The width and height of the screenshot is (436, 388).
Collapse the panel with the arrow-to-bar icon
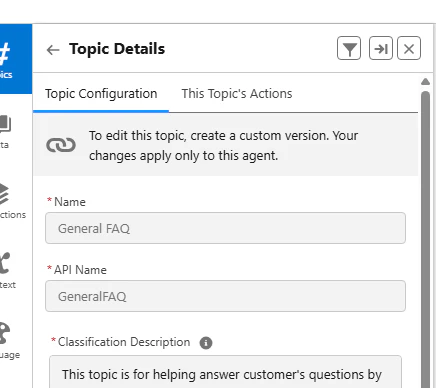381,48
